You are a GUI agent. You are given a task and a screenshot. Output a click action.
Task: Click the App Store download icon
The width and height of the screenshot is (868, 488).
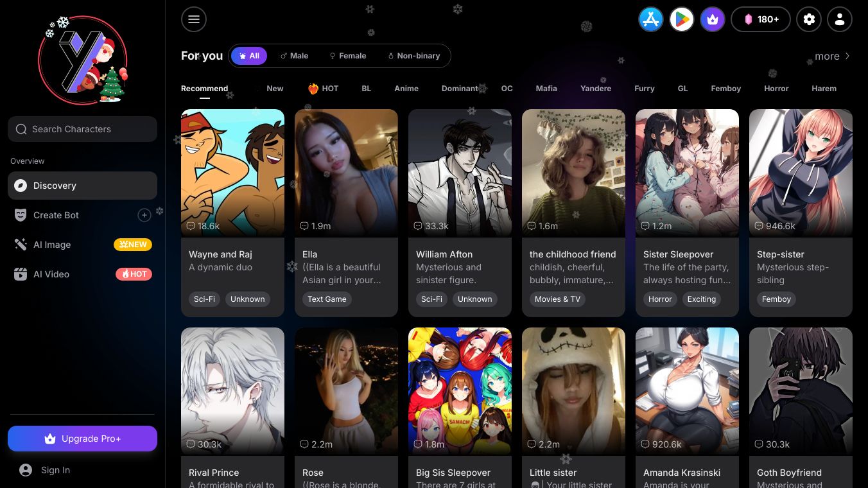650,19
